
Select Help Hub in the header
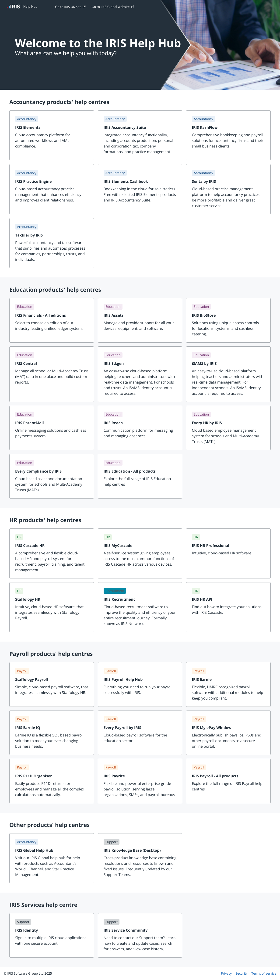30,7
